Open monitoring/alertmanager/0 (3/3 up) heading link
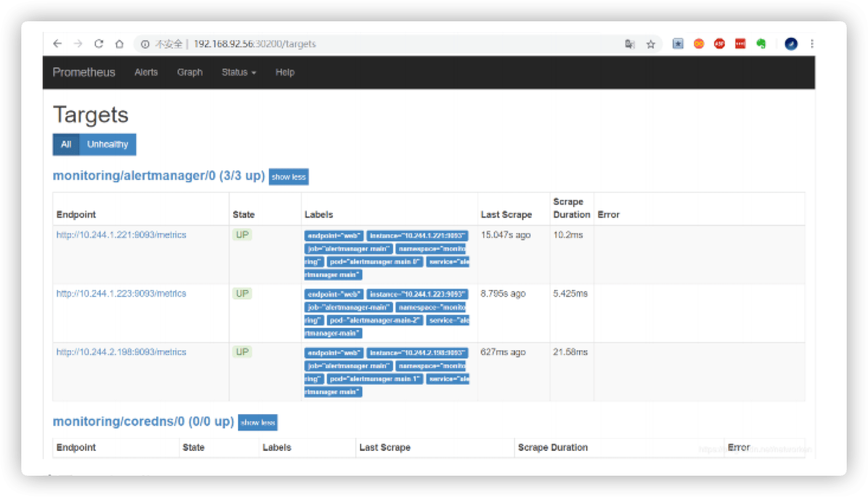 tap(159, 176)
